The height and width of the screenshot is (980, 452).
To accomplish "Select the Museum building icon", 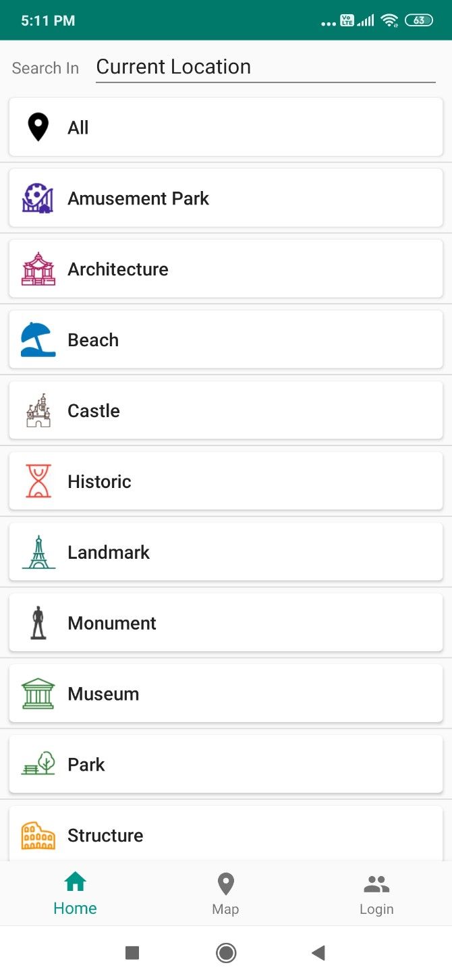I will pos(38,693).
